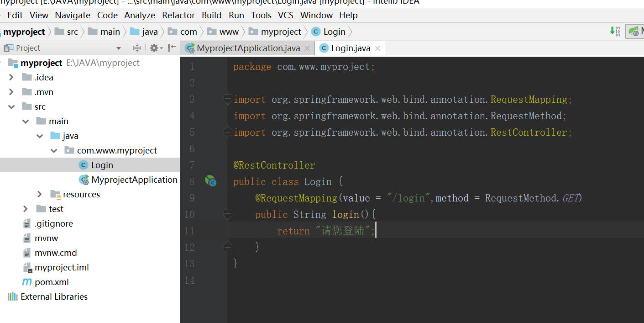Click the com.www.myproject package icon

pyautogui.click(x=69, y=150)
